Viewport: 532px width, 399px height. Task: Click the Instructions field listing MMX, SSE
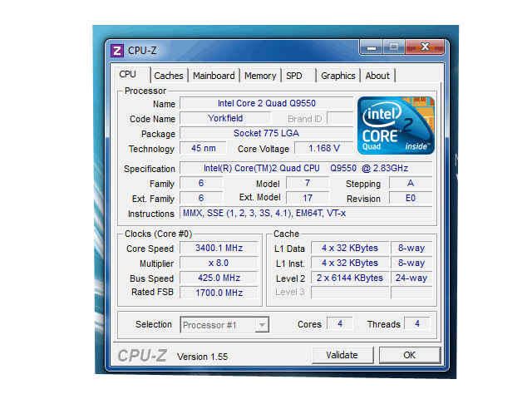[x=306, y=213]
